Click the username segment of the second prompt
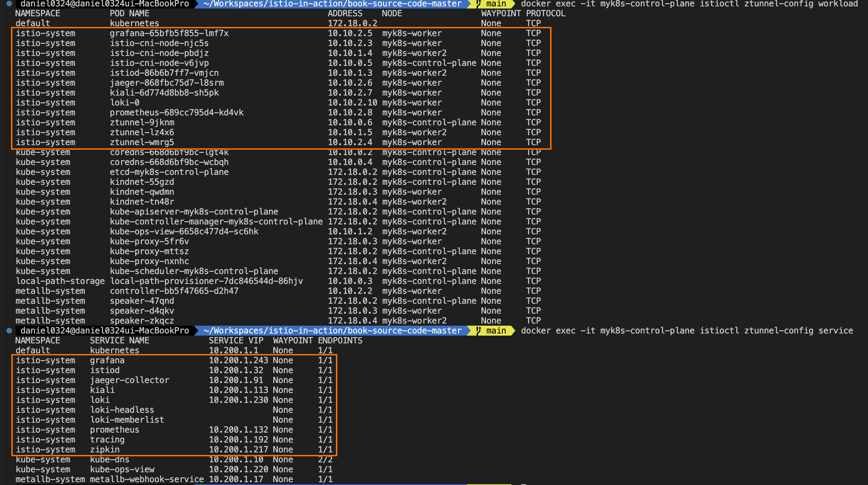 point(104,331)
